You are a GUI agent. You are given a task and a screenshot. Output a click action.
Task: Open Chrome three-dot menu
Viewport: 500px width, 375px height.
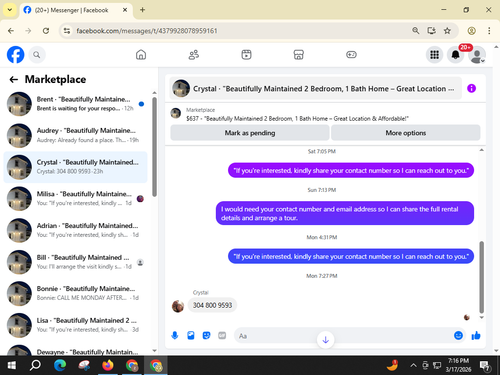(x=489, y=31)
